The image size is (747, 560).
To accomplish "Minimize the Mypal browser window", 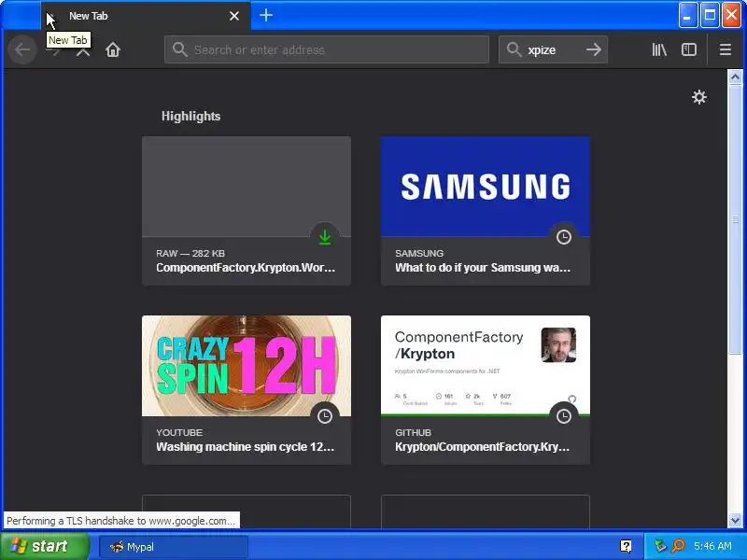I will coord(687,15).
